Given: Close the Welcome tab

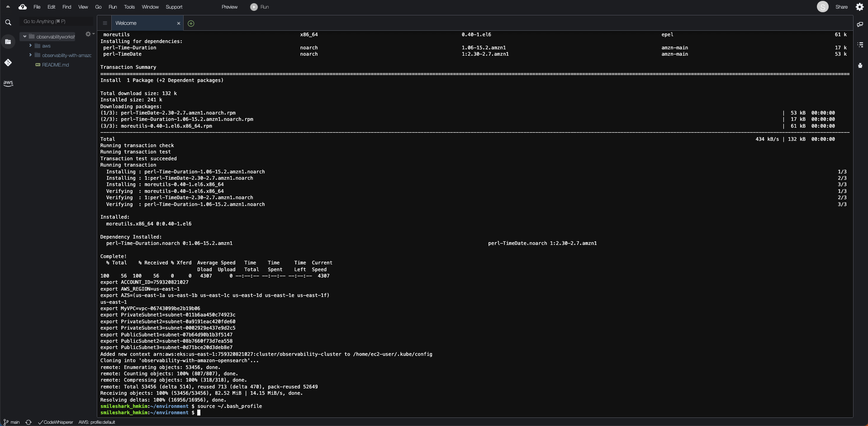Looking at the screenshot, I should coord(178,23).
